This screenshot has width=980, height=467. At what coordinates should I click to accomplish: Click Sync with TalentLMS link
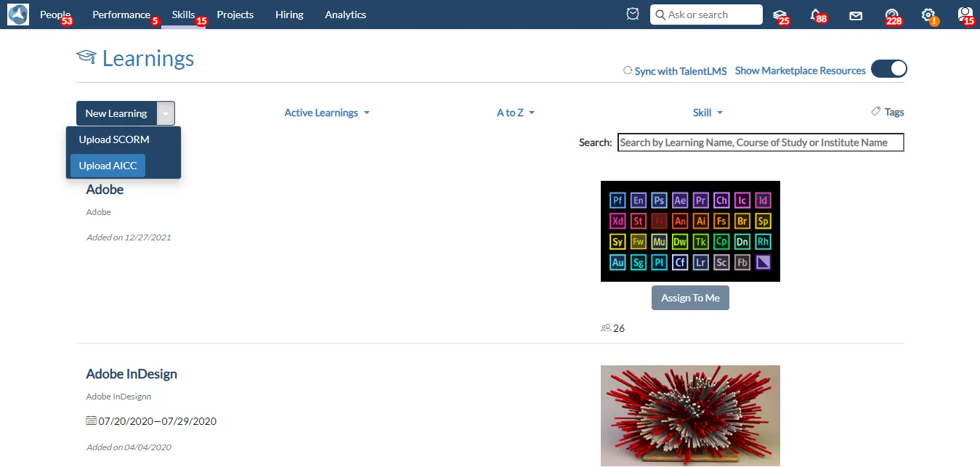(x=681, y=71)
